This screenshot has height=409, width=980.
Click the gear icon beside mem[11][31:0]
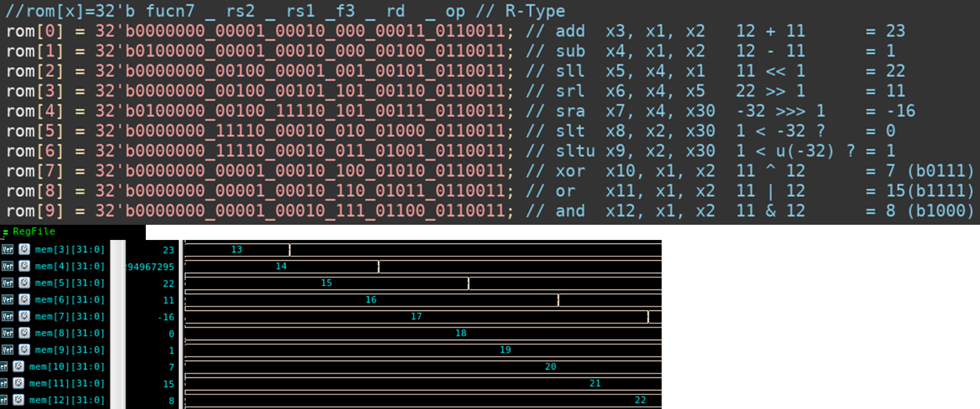point(18,383)
